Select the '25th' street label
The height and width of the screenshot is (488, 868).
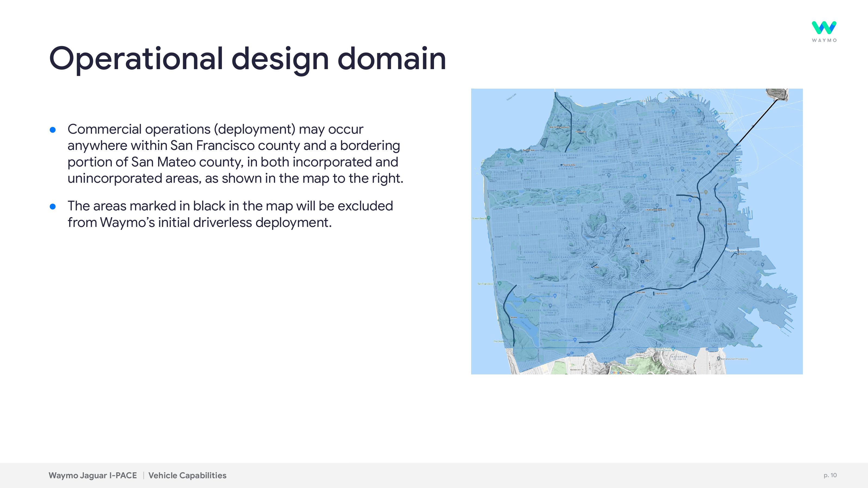pos(628,246)
